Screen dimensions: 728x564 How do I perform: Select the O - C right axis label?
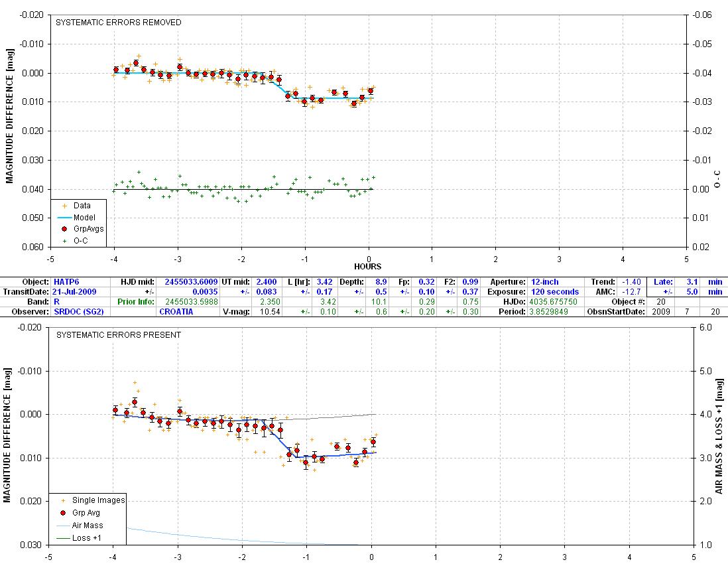click(718, 179)
